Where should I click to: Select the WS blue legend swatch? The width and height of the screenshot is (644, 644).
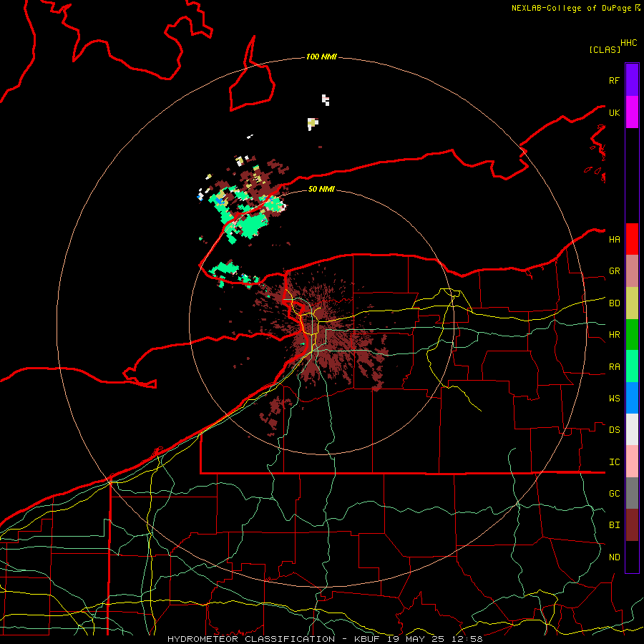[632, 398]
